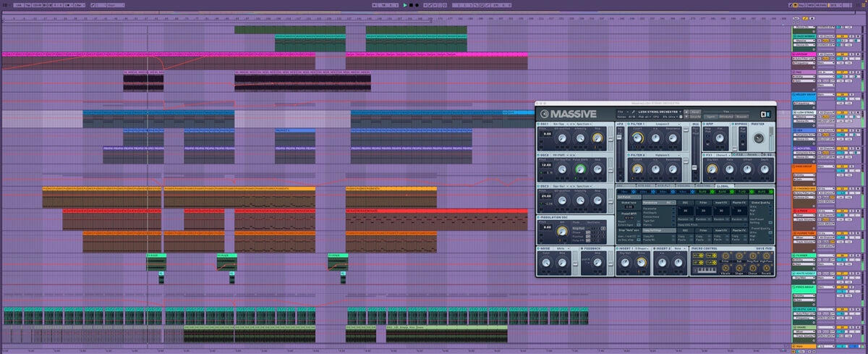The height and width of the screenshot is (354, 868).
Task: Select the 1Env modulation slot
Action: tap(624, 191)
